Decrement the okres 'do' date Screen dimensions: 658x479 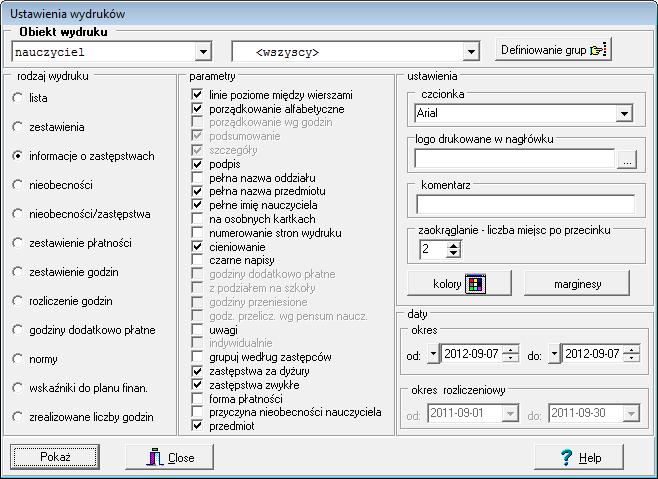pos(631,358)
